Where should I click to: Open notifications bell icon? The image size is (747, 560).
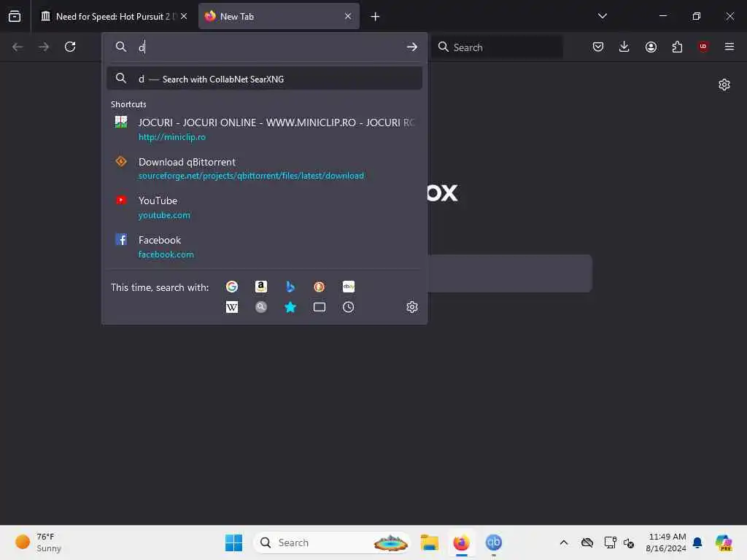click(x=697, y=542)
